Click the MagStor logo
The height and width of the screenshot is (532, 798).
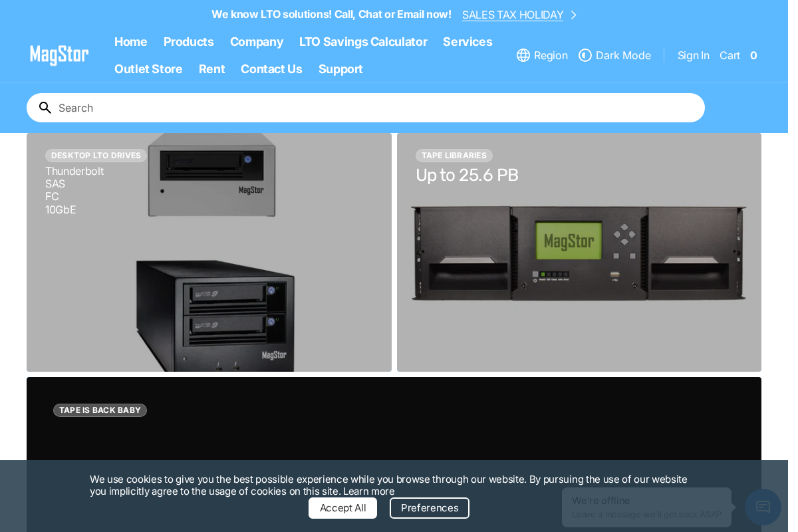point(59,55)
